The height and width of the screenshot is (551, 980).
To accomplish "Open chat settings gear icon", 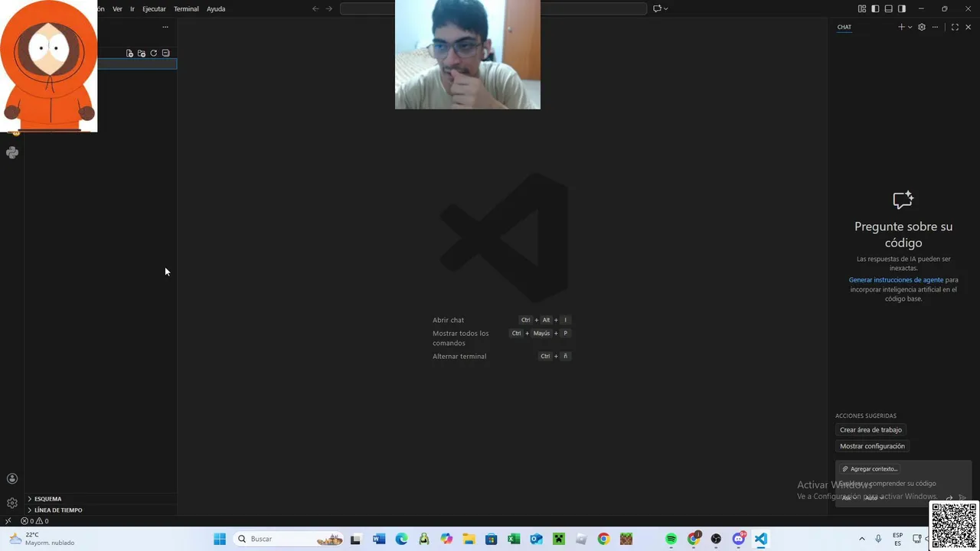I will [x=922, y=27].
